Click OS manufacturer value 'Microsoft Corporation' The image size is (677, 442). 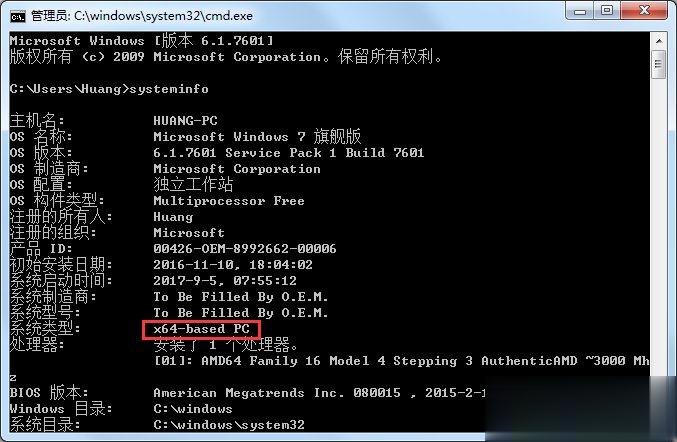click(237, 169)
